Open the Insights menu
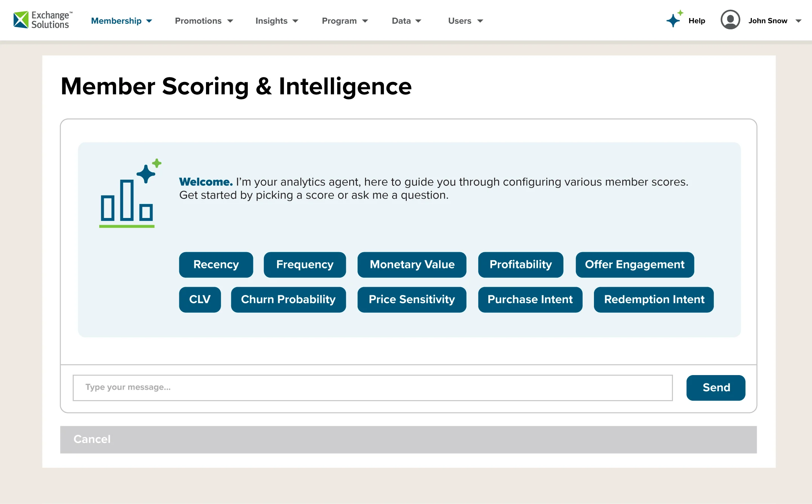 point(276,21)
